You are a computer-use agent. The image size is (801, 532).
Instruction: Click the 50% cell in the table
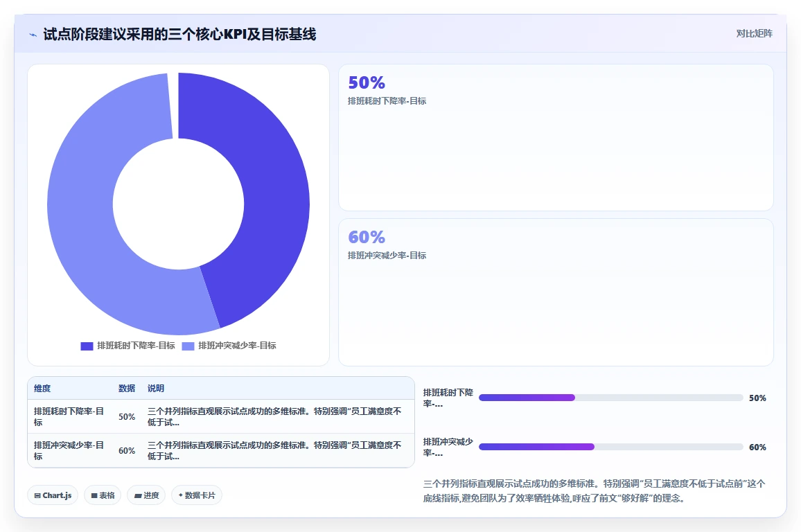pos(127,416)
